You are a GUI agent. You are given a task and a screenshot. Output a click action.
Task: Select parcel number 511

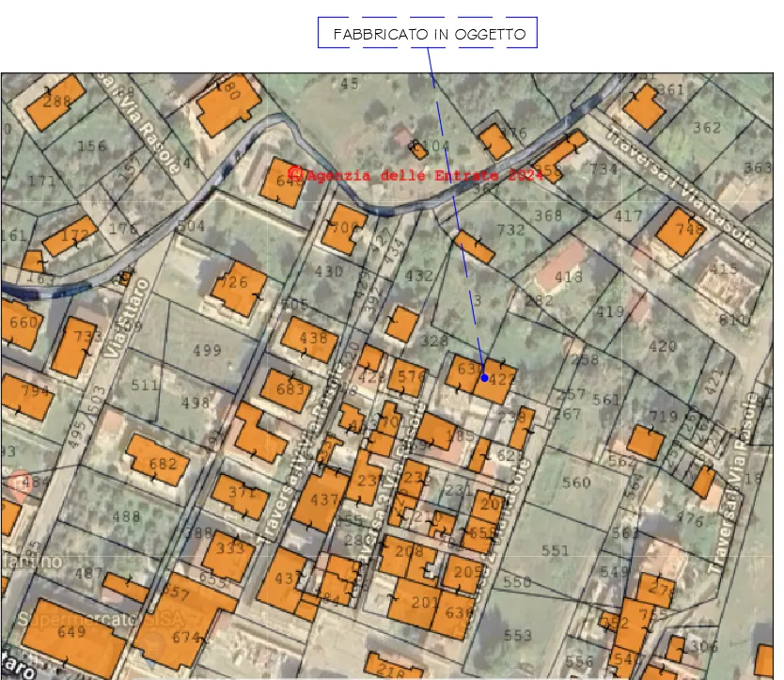point(145,385)
